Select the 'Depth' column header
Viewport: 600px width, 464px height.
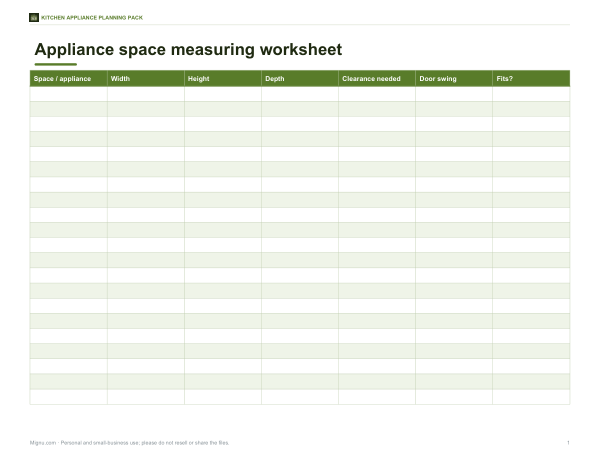click(x=300, y=78)
